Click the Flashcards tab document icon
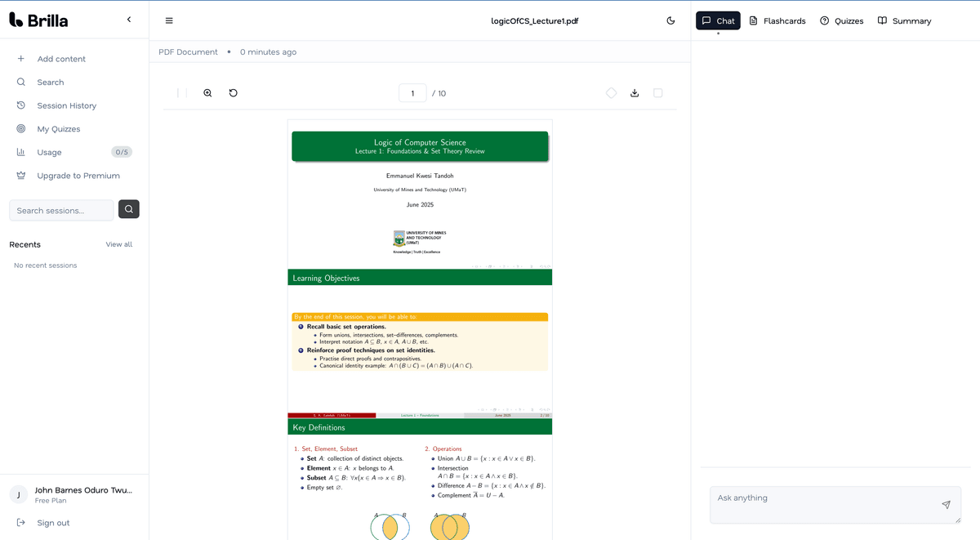The width and height of the screenshot is (980, 540). point(753,20)
